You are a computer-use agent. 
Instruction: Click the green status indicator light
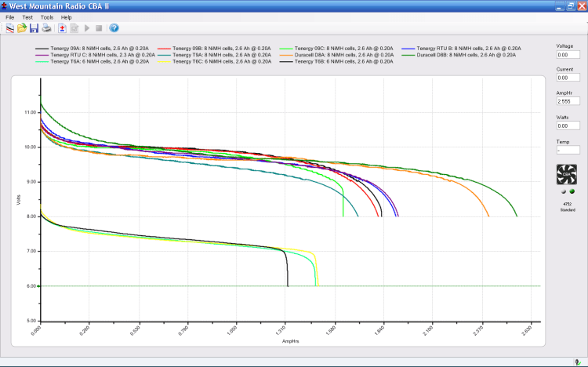click(x=572, y=192)
